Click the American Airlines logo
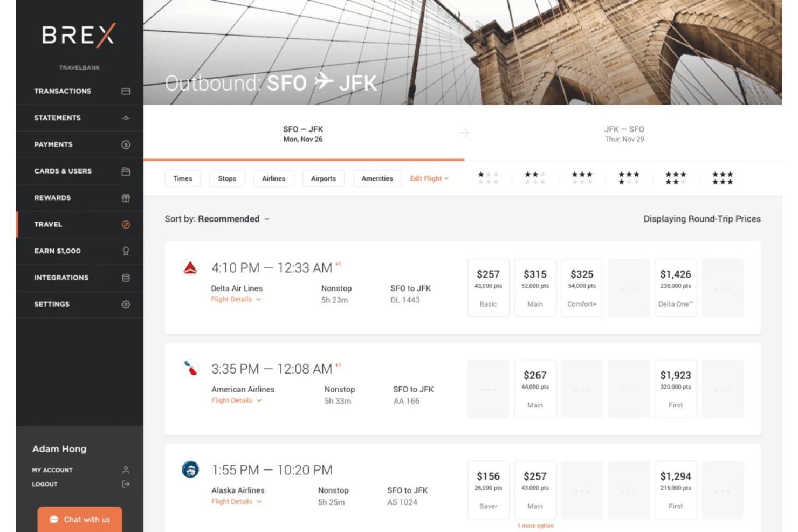Screen dimensions: 798x532 190,368
